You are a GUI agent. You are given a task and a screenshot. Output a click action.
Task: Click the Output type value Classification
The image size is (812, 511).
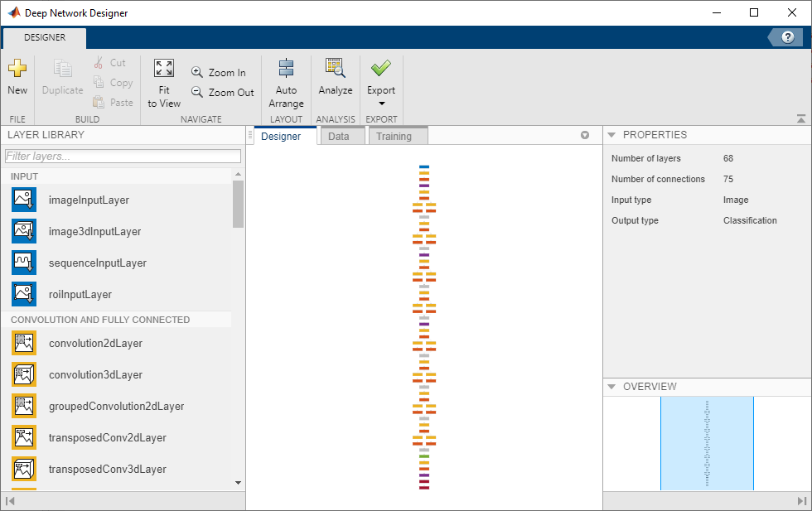coord(750,220)
